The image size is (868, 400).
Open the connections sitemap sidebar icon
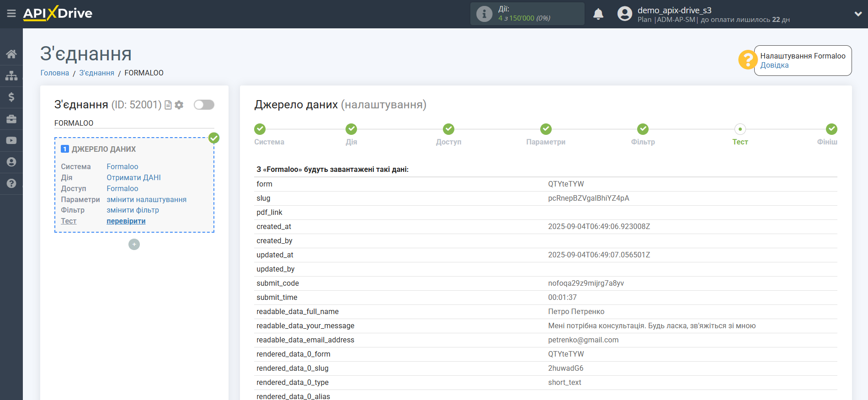point(11,75)
